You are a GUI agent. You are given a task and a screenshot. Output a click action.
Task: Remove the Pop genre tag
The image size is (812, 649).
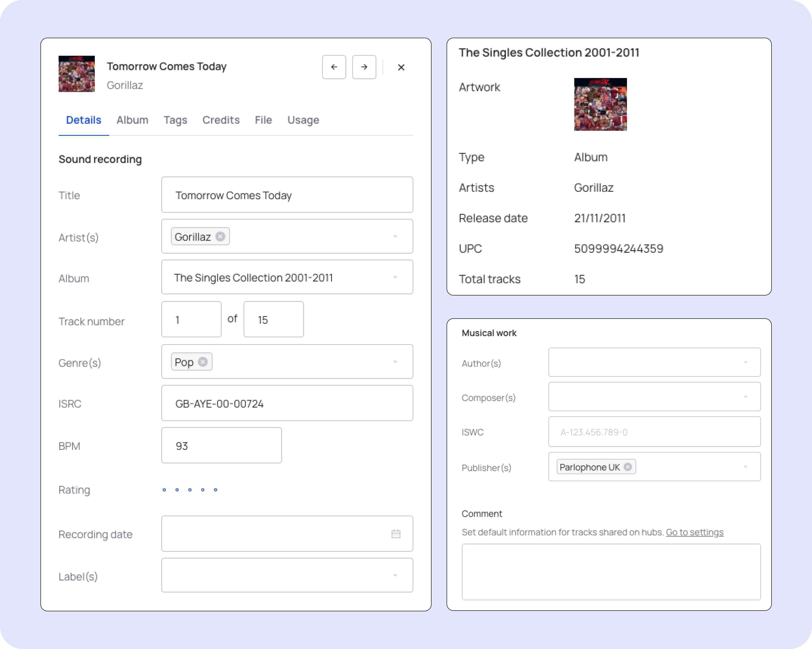pos(203,361)
